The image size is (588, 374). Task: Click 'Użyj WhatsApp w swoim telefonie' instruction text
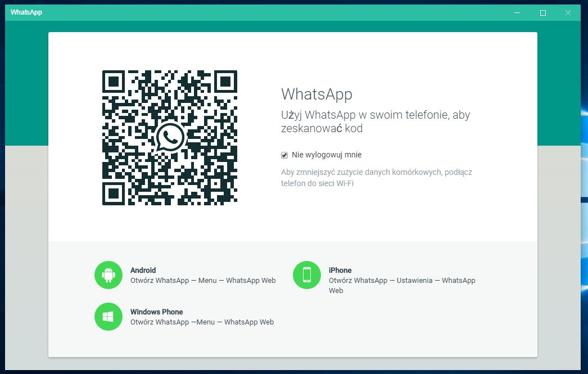pos(376,121)
